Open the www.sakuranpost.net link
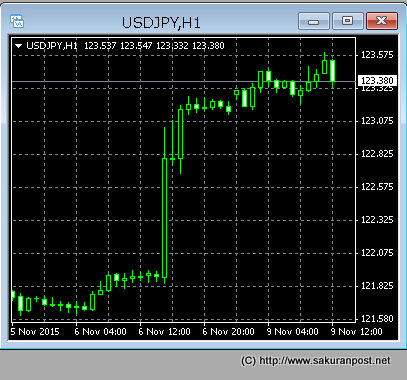407x380 pixels. pos(325,361)
